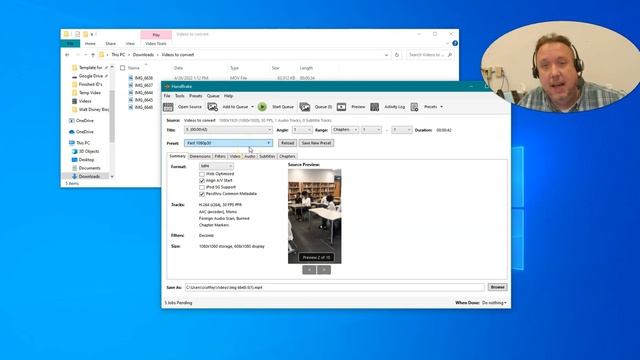Click the Google Drive icon in Explorer sidebar
640x360 pixels.
pos(74,76)
